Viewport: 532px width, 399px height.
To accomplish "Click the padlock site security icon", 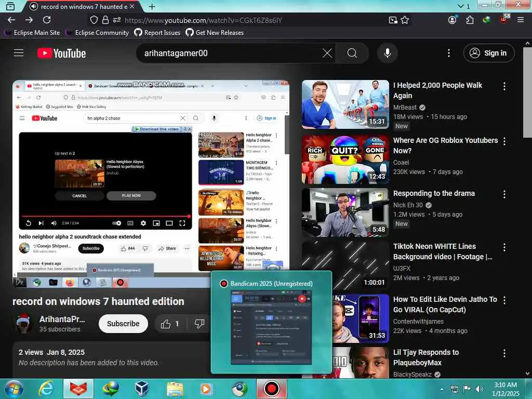I will pyautogui.click(x=105, y=20).
